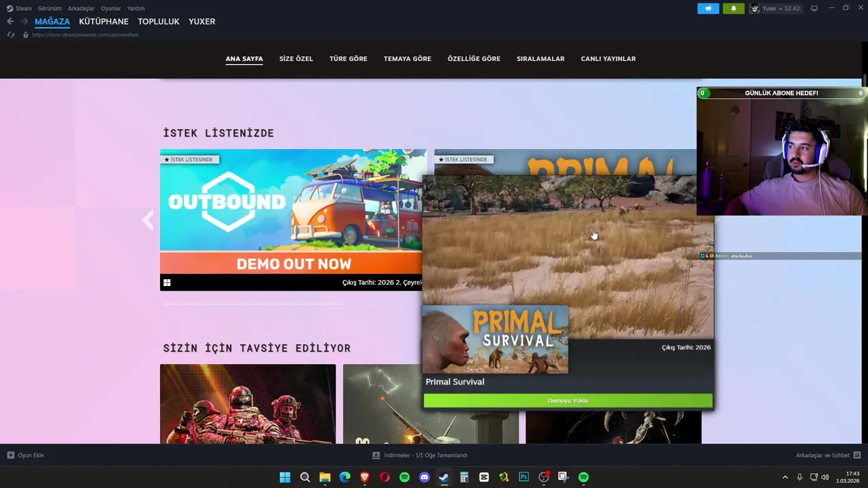Viewport: 868px width, 488px height.
Task: Click the İstek Listesinde badge on Outbound
Action: pyautogui.click(x=189, y=159)
